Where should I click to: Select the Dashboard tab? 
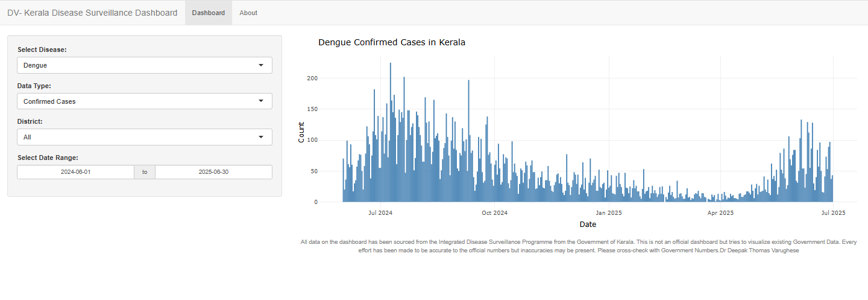point(209,13)
